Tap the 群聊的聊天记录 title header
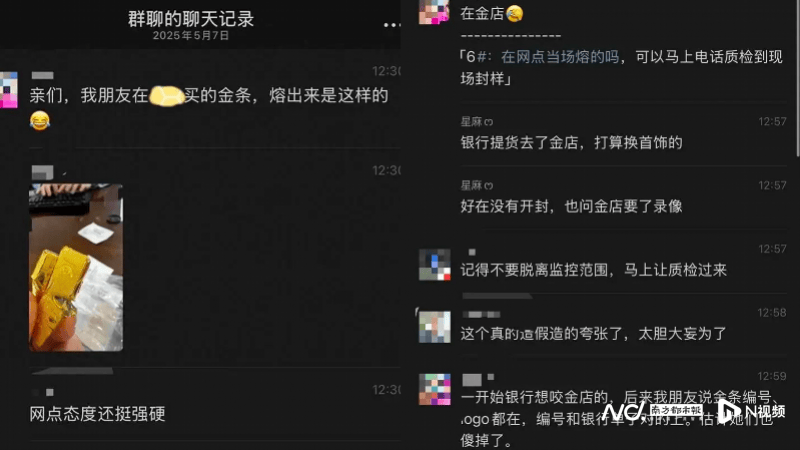Screen dimensions: 800x450 coord(191,19)
